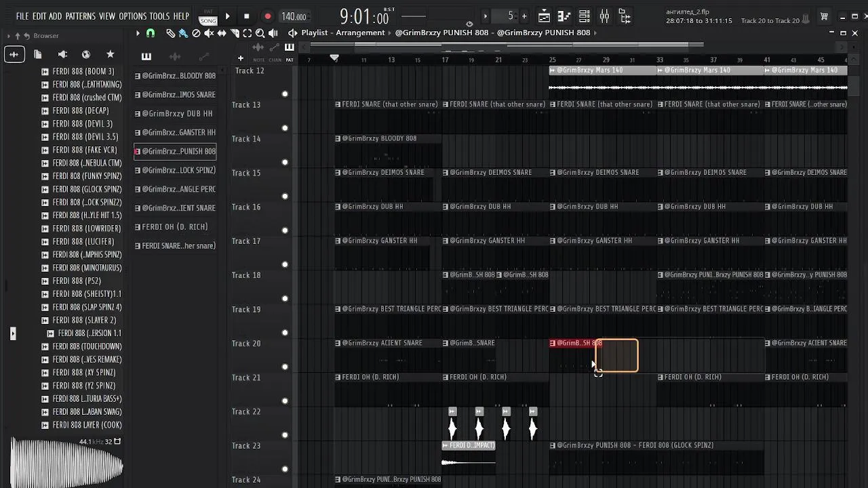Select the Delete tool in playlist toolbar
This screenshot has width=868, height=488.
click(x=196, y=33)
